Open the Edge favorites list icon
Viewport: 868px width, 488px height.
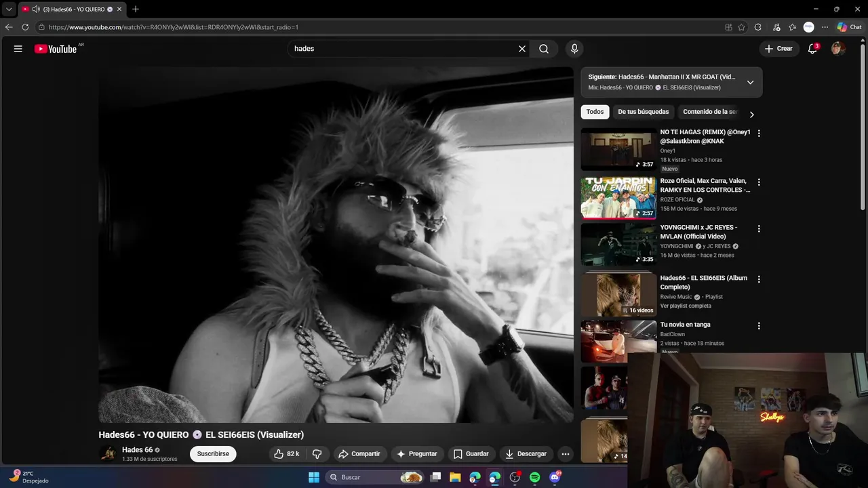click(792, 27)
